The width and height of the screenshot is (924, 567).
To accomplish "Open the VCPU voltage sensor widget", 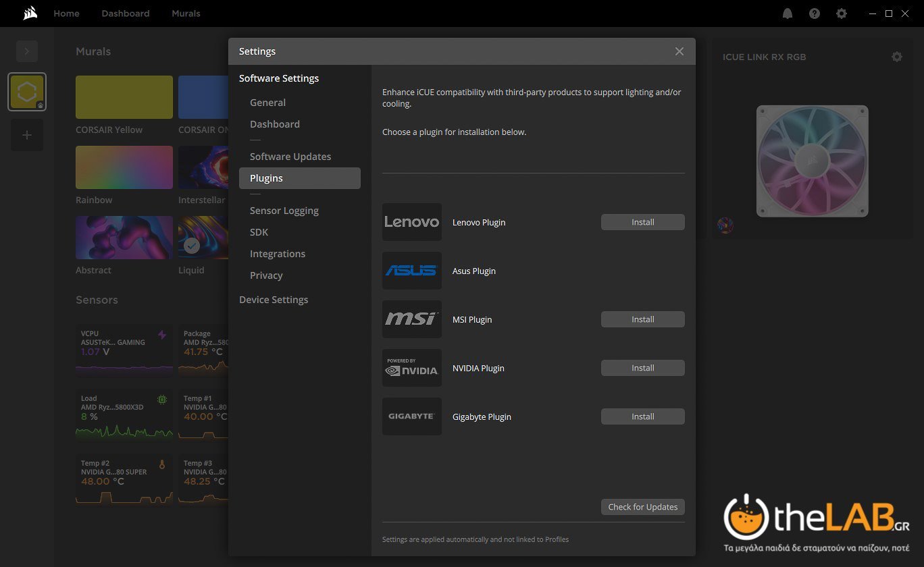I will pyautogui.click(x=124, y=350).
